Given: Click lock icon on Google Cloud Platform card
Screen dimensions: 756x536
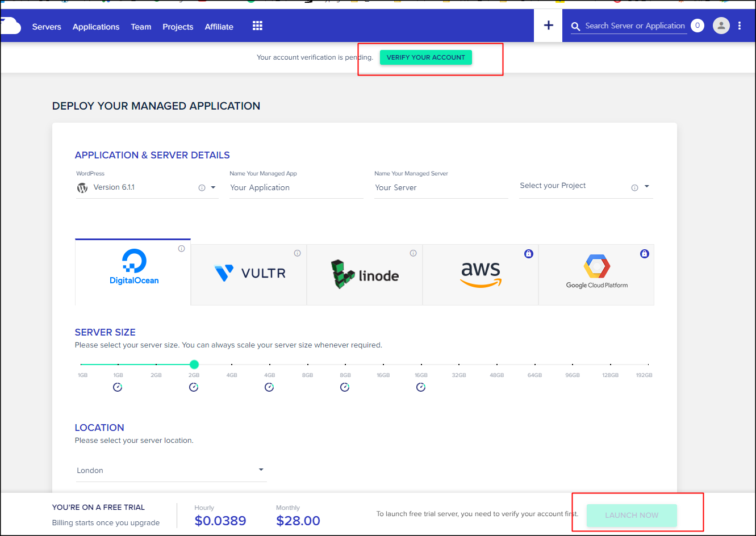Looking at the screenshot, I should (645, 254).
